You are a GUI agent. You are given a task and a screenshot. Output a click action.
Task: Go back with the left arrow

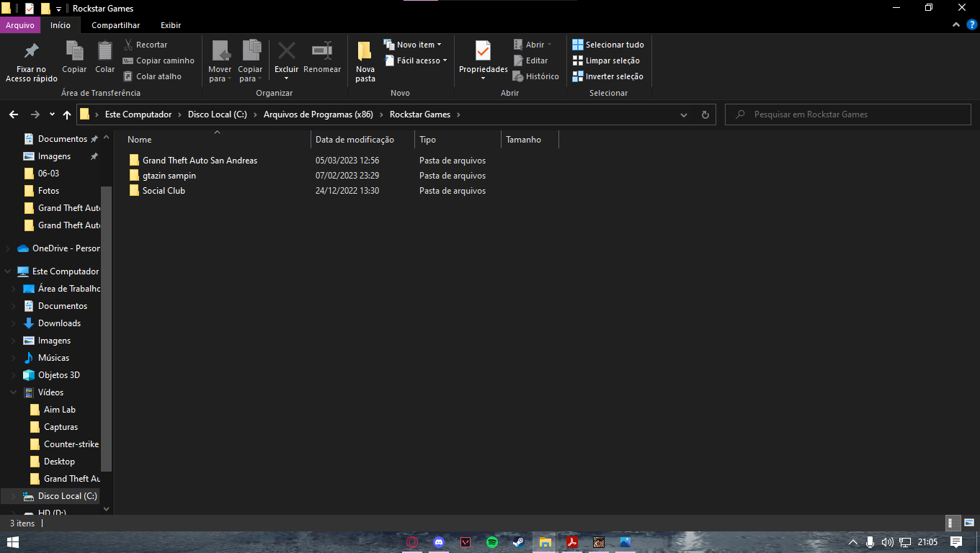pyautogui.click(x=14, y=114)
